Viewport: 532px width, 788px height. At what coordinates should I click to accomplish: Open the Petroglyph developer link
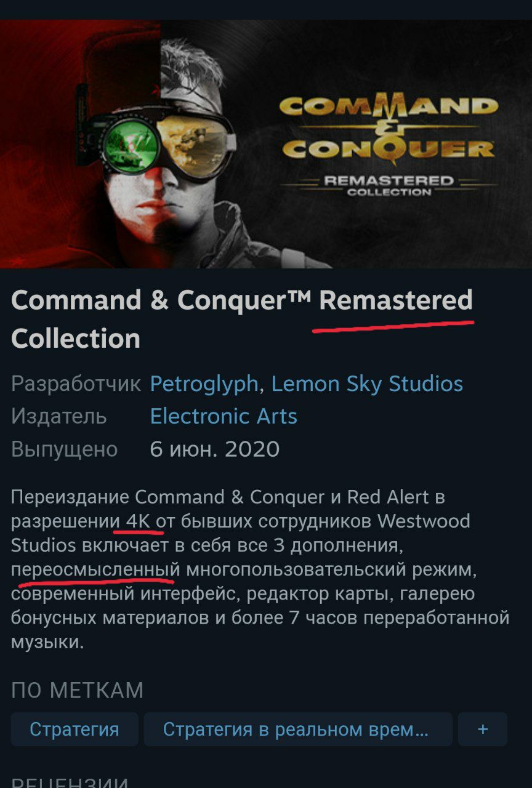204,384
